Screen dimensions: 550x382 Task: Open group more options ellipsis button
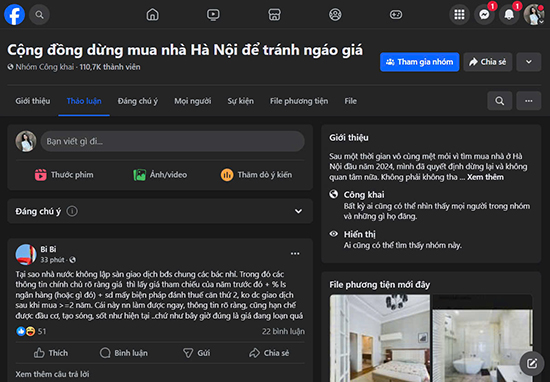tap(529, 101)
